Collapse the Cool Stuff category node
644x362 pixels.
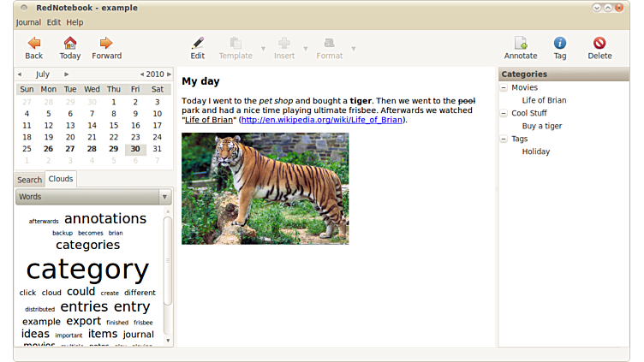pos(504,113)
